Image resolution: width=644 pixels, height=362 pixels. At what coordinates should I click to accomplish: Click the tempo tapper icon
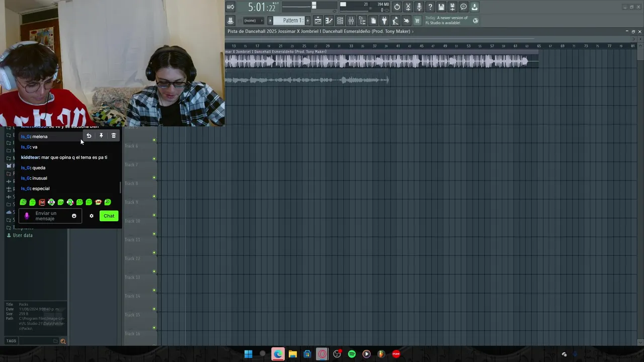pyautogui.click(x=395, y=21)
